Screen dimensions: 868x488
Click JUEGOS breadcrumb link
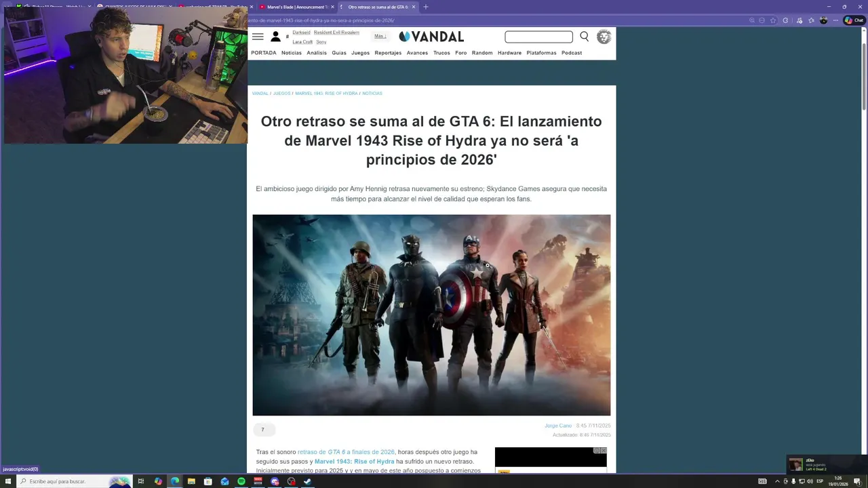tap(281, 94)
